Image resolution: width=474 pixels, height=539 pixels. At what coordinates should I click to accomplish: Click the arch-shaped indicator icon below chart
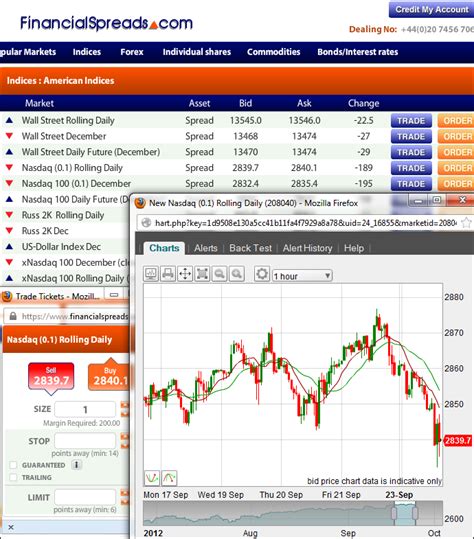coord(169,477)
